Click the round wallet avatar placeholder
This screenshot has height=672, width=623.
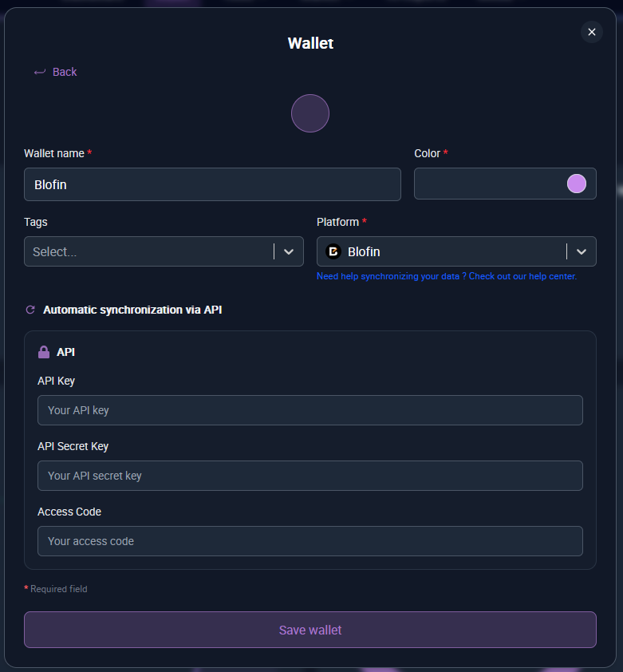click(310, 113)
